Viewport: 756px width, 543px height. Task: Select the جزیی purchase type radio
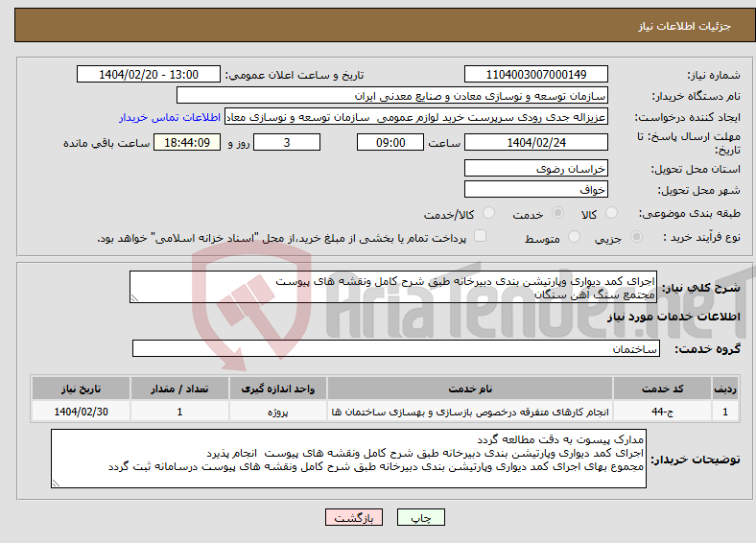[x=636, y=236]
